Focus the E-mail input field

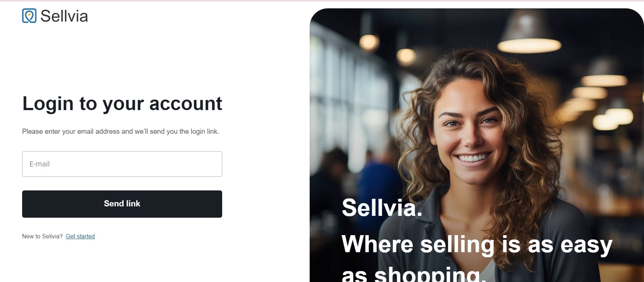122,164
